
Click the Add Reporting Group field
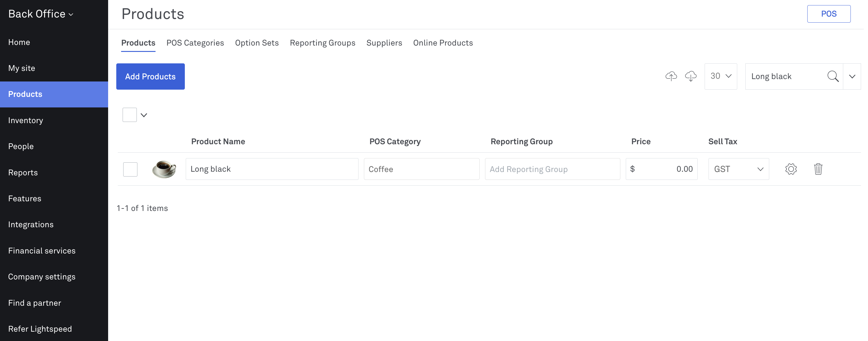(552, 169)
